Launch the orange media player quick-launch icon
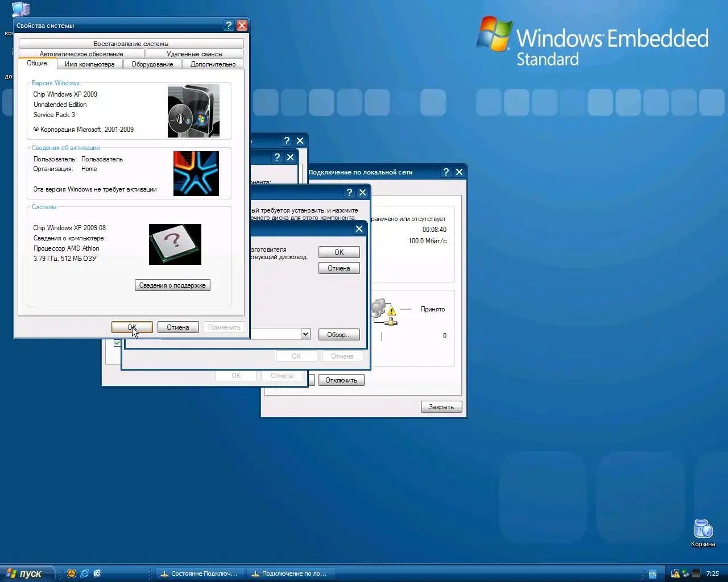Viewport: 728px width, 582px height. [x=72, y=573]
